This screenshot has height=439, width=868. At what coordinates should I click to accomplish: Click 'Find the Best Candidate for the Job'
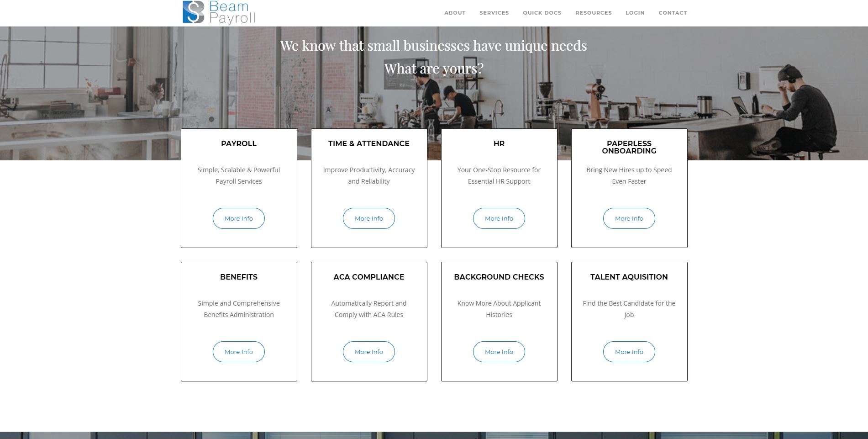coord(629,309)
